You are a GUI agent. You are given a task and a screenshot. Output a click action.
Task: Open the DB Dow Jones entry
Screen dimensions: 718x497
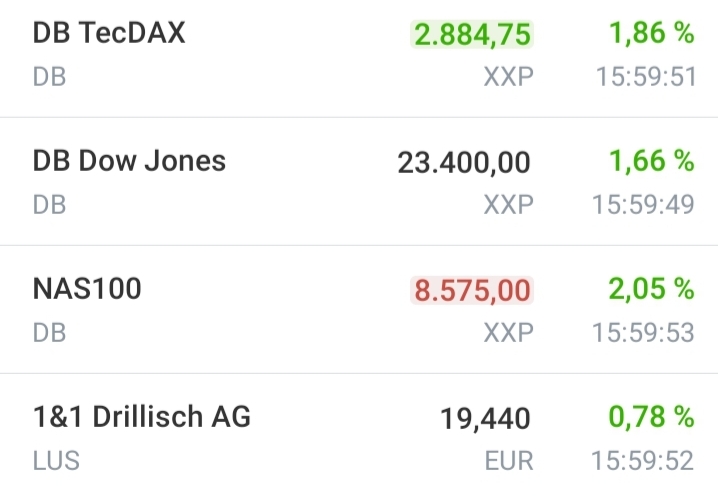(x=129, y=161)
